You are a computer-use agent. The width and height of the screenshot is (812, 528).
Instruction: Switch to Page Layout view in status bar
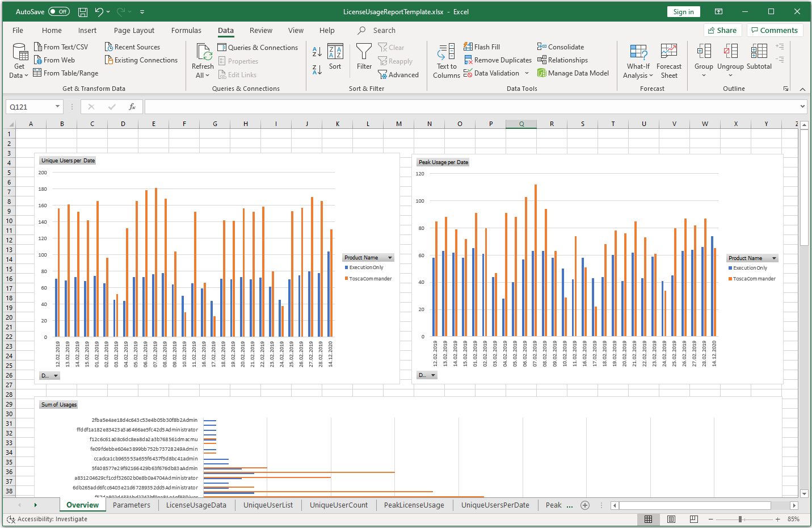click(x=671, y=519)
